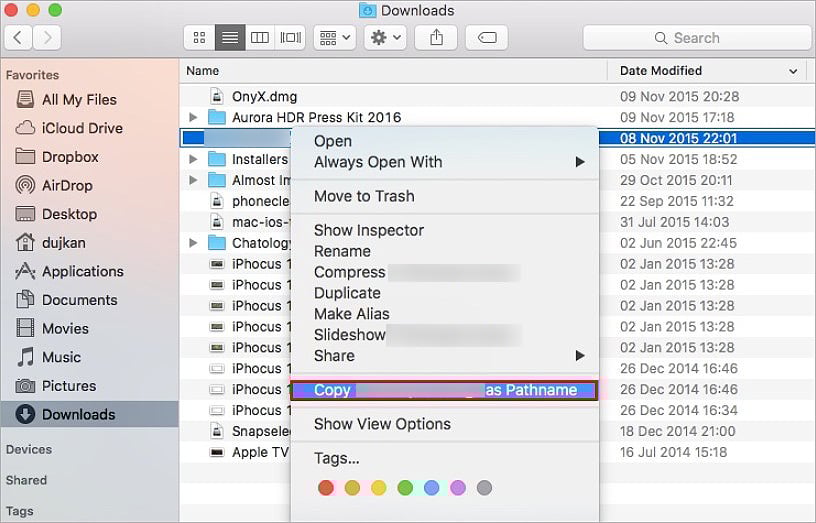Choose Tags… from the context menu
This screenshot has width=816, height=523.
tap(445, 458)
